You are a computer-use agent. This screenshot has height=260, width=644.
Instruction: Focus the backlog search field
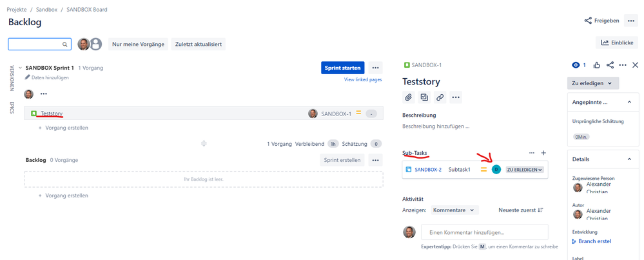(40, 45)
